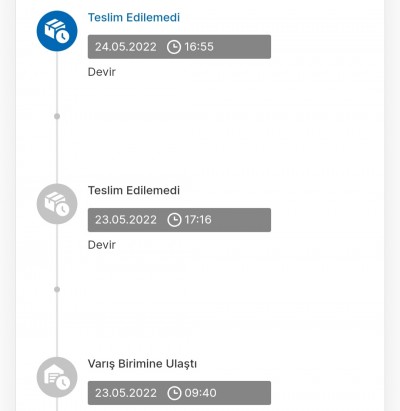Click the clock icon next to 17:16
This screenshot has height=411, width=400.
click(174, 220)
